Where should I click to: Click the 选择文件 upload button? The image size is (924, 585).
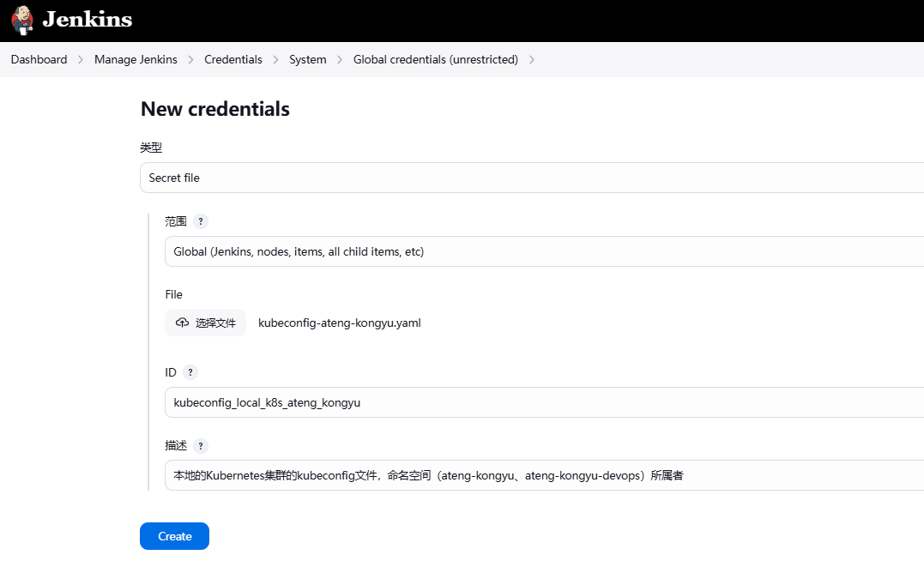coord(206,323)
